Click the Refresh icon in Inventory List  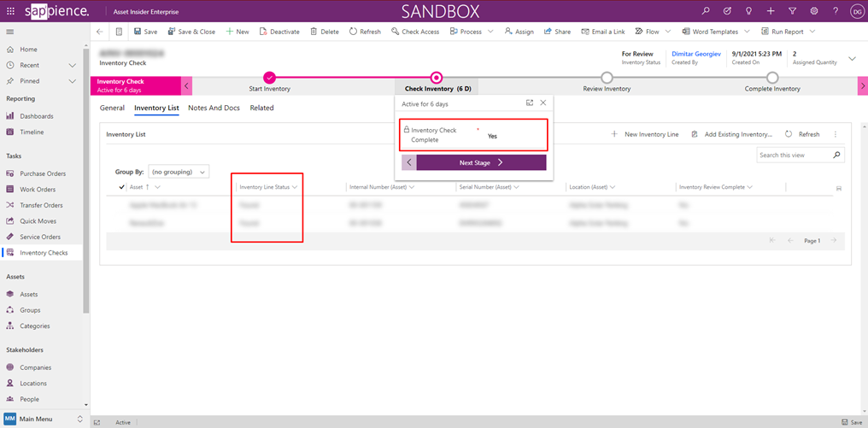tap(789, 134)
